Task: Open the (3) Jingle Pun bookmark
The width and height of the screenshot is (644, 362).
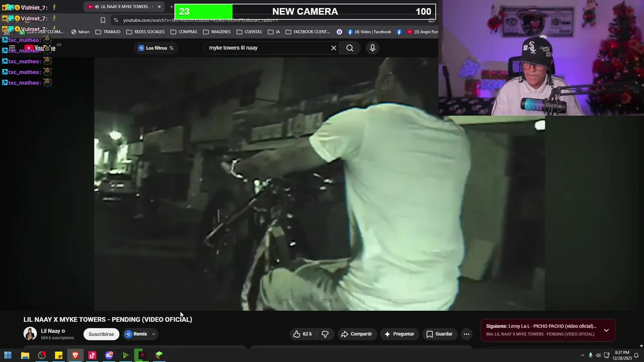Action: click(422, 32)
